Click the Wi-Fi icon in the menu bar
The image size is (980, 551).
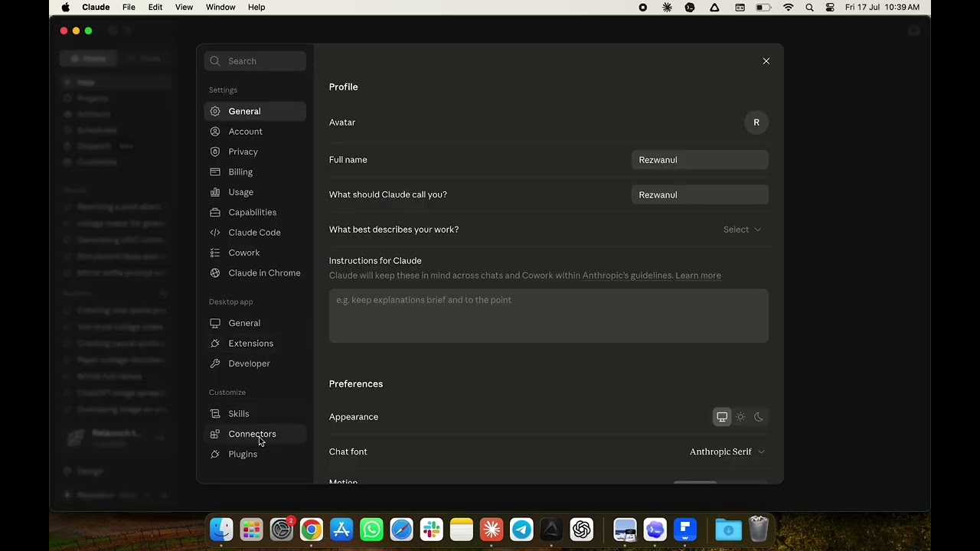click(x=788, y=8)
